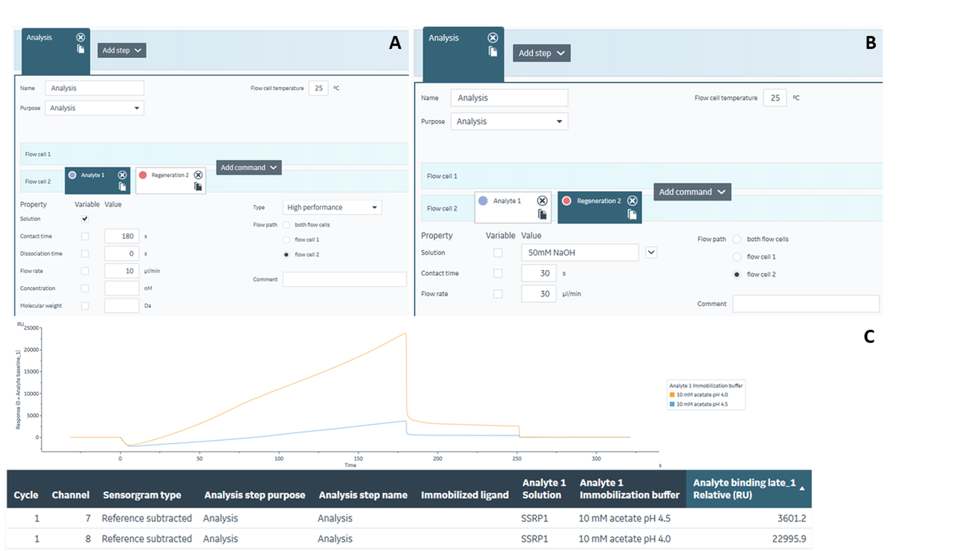Image resolution: width=980 pixels, height=551 pixels.
Task: Open Purpose dropdown in panel A
Action: (x=94, y=108)
